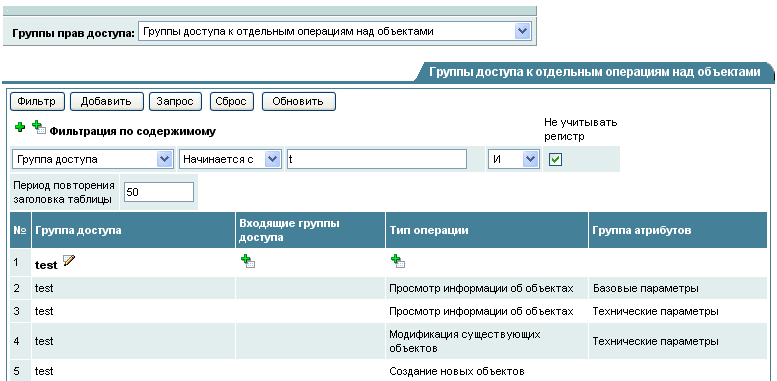Add incoming access group for row 1
Image resolution: width=777 pixels, height=381 pixels.
point(248,261)
